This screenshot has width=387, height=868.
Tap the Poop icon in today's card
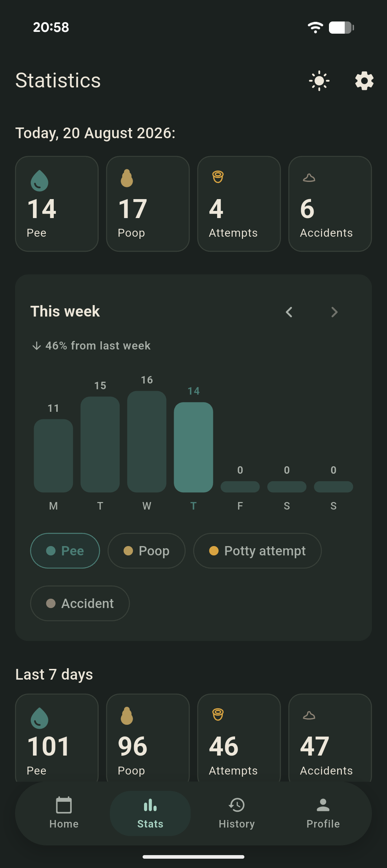click(127, 178)
